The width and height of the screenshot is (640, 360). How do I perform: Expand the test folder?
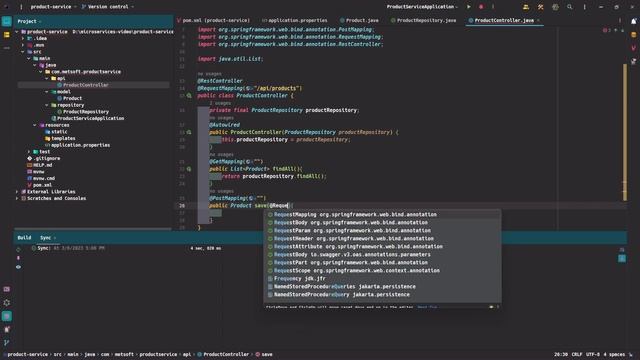point(29,151)
